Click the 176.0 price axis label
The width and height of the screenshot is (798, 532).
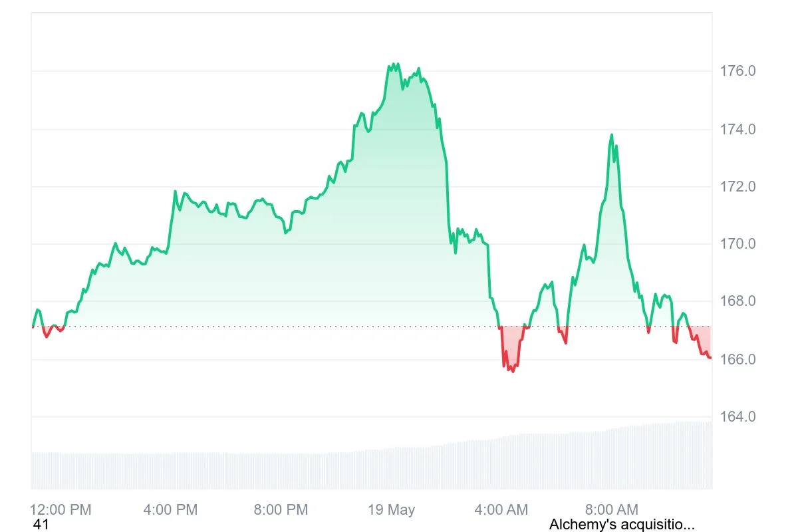737,71
